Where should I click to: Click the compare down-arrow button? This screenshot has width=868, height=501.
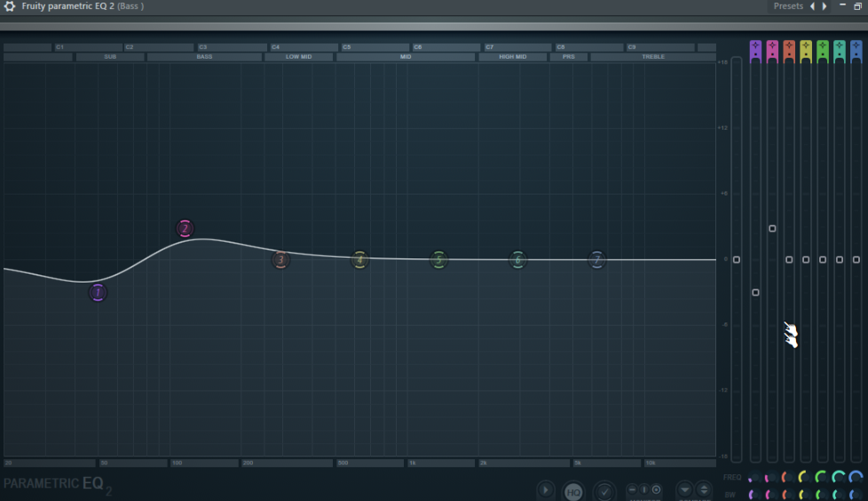pos(685,490)
